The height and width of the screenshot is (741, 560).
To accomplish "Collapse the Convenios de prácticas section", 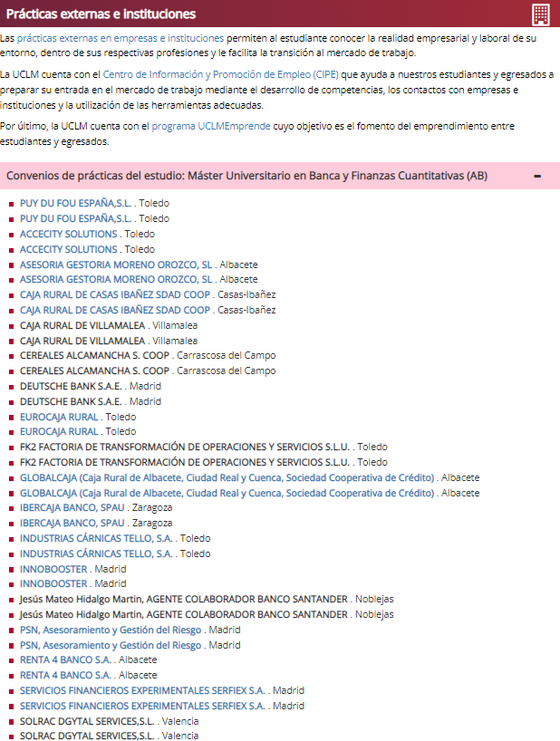I will (537, 177).
